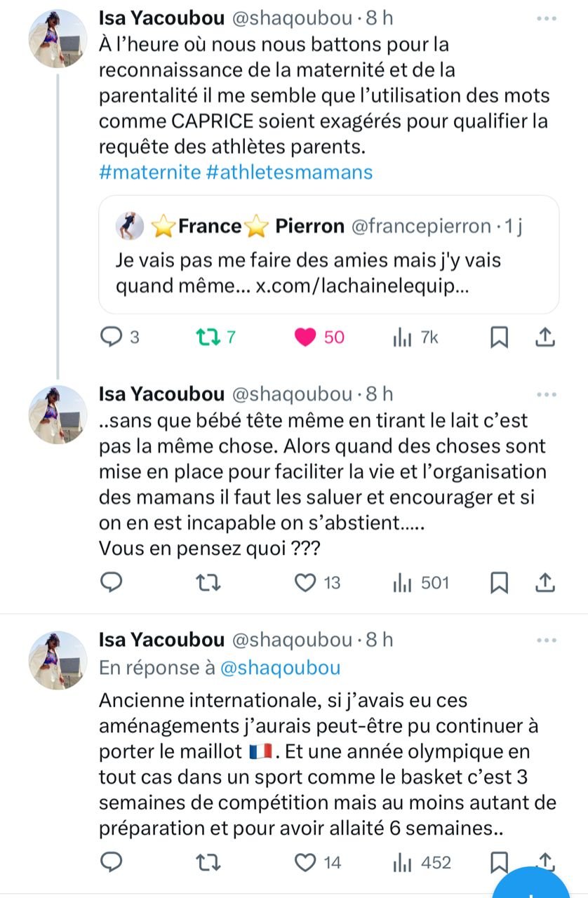The image size is (588, 898).
Task: Share the tweet with 501 views
Action: pyautogui.click(x=545, y=582)
